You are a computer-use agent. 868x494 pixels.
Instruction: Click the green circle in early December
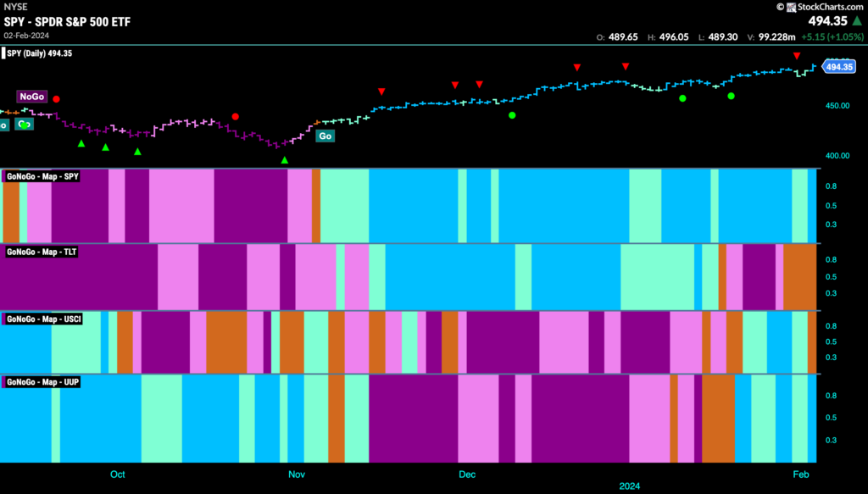(x=512, y=115)
